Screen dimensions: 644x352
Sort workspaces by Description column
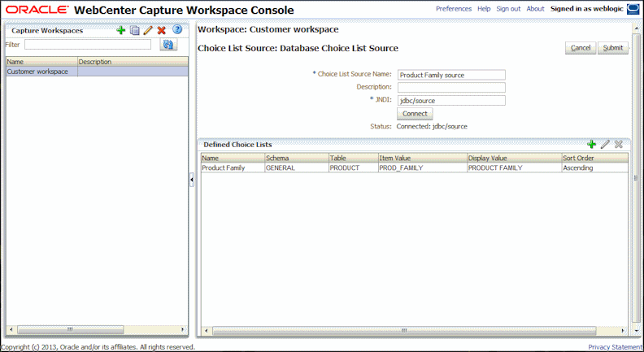coord(133,62)
